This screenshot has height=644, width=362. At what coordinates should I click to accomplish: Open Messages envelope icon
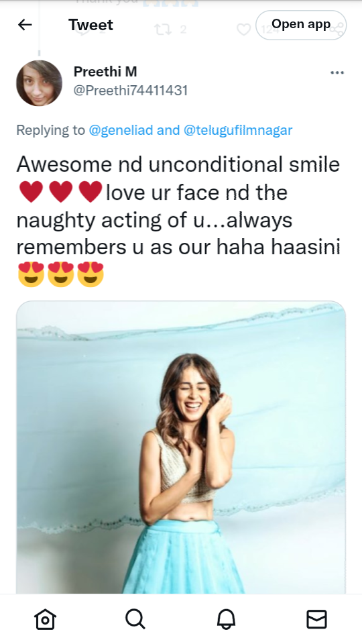(317, 619)
